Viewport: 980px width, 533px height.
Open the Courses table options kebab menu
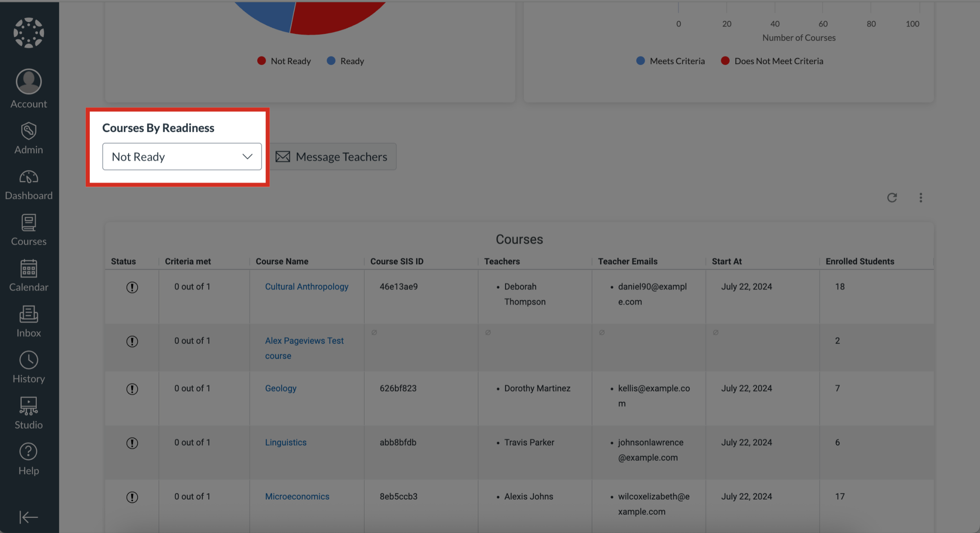[x=921, y=198]
